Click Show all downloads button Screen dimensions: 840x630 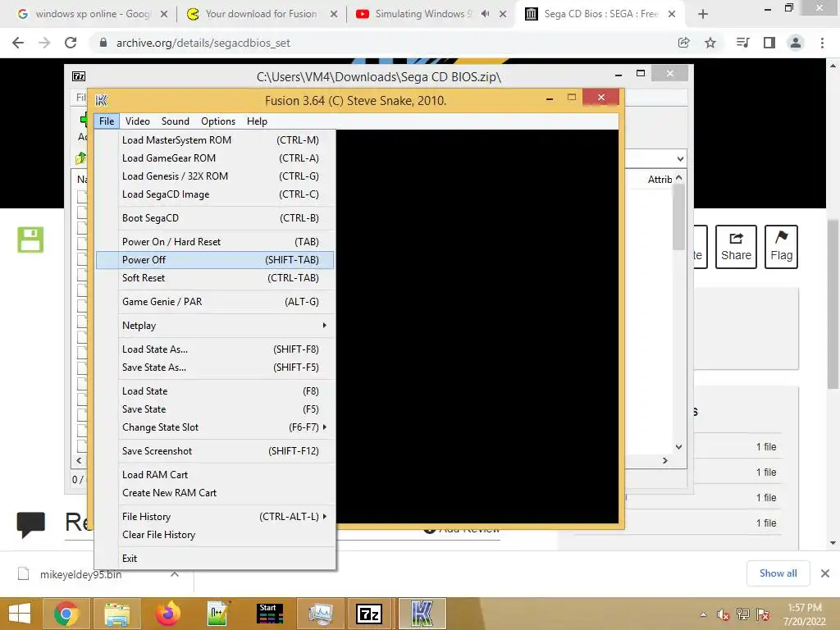778,573
